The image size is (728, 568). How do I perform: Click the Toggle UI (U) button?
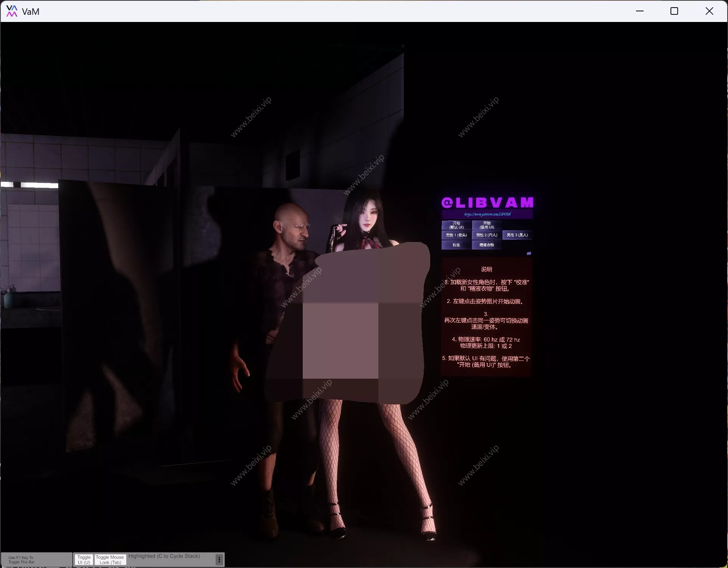click(84, 560)
